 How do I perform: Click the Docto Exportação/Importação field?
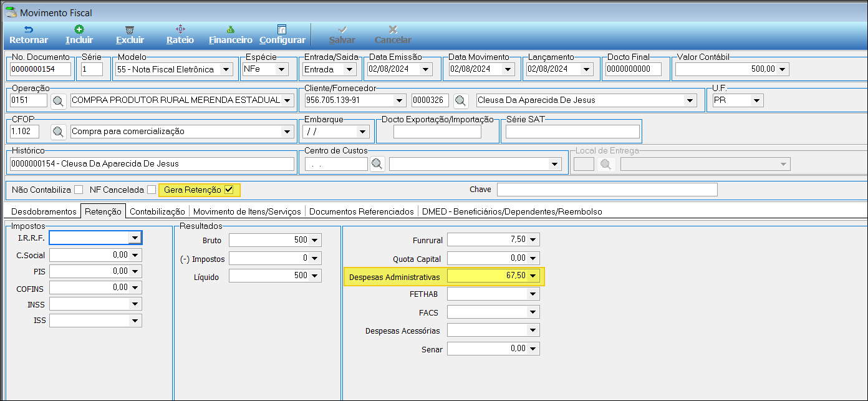click(437, 132)
